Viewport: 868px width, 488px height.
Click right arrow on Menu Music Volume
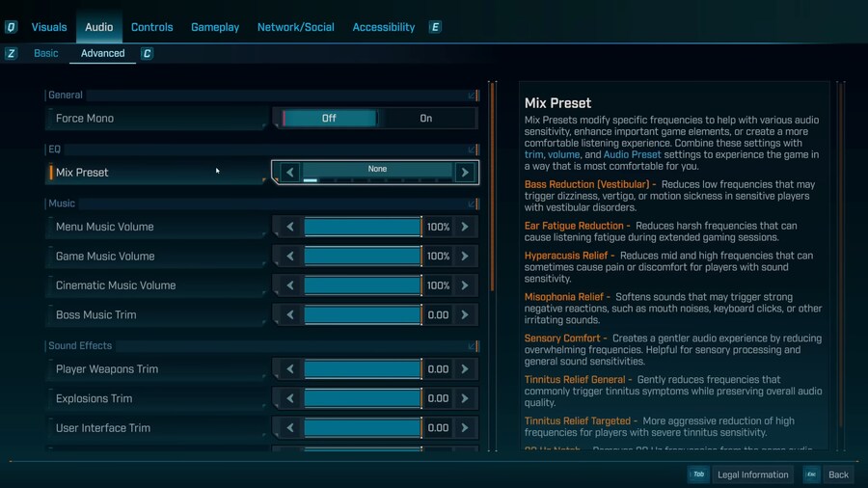point(465,227)
